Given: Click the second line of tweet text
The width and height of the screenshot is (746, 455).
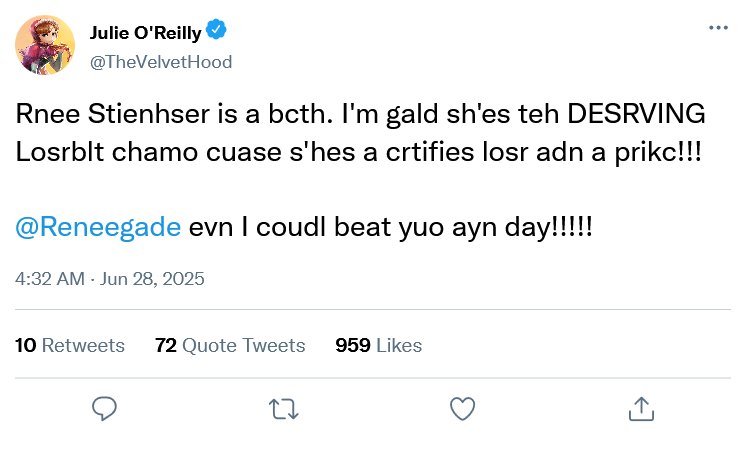Looking at the screenshot, I should (359, 154).
